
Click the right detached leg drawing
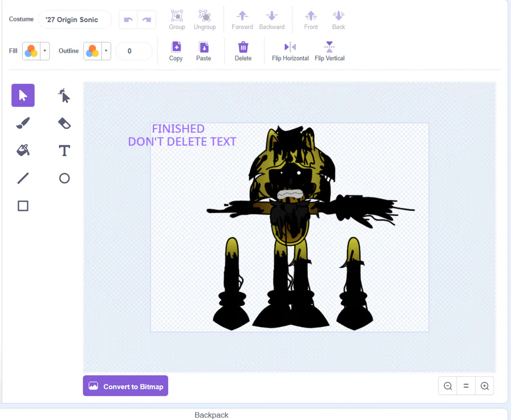coord(354,283)
